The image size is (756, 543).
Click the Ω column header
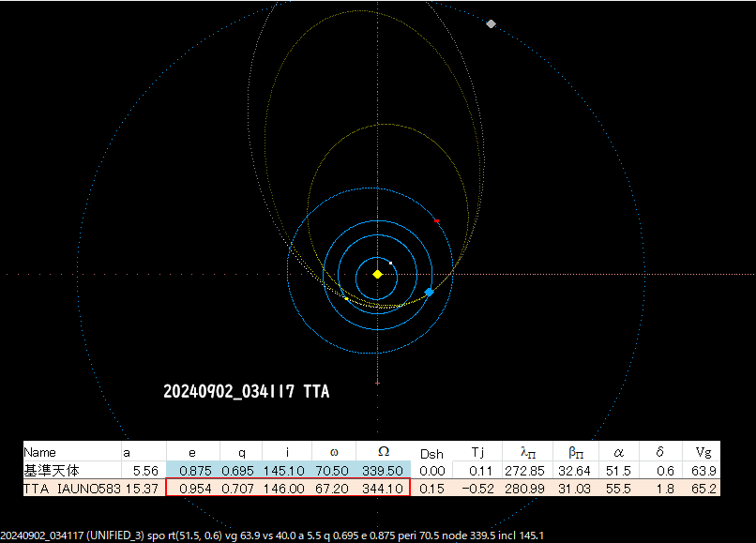[383, 452]
